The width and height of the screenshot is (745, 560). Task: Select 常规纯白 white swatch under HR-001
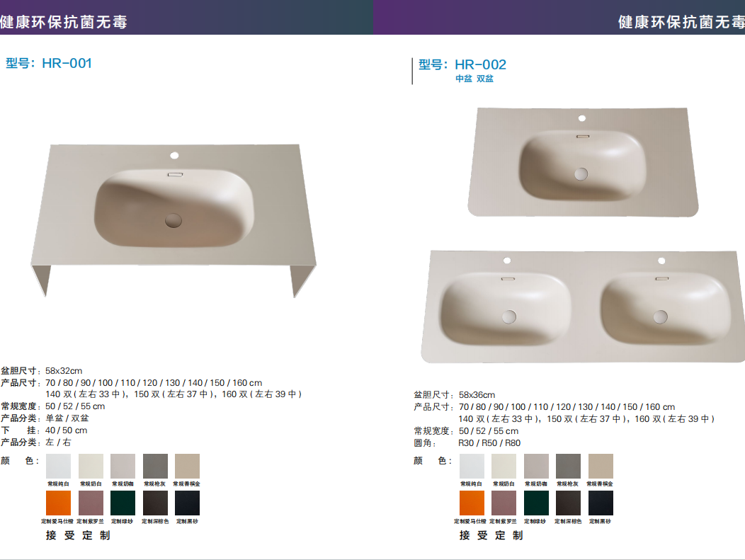click(x=59, y=466)
